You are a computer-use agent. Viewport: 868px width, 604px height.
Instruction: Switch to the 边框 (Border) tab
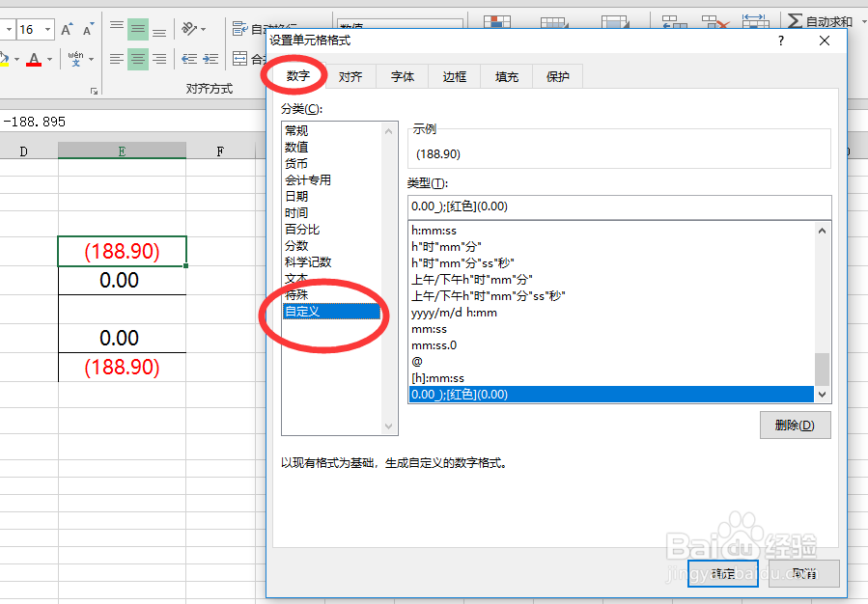coord(454,76)
